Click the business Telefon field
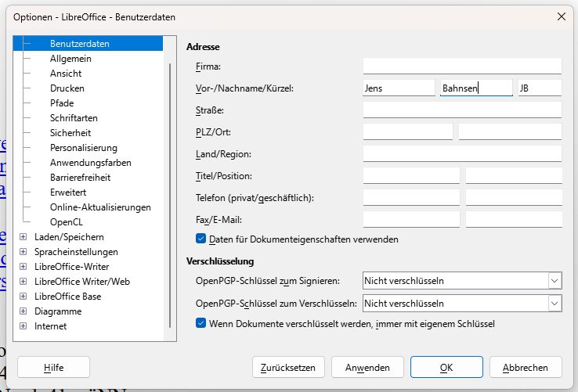 514,197
